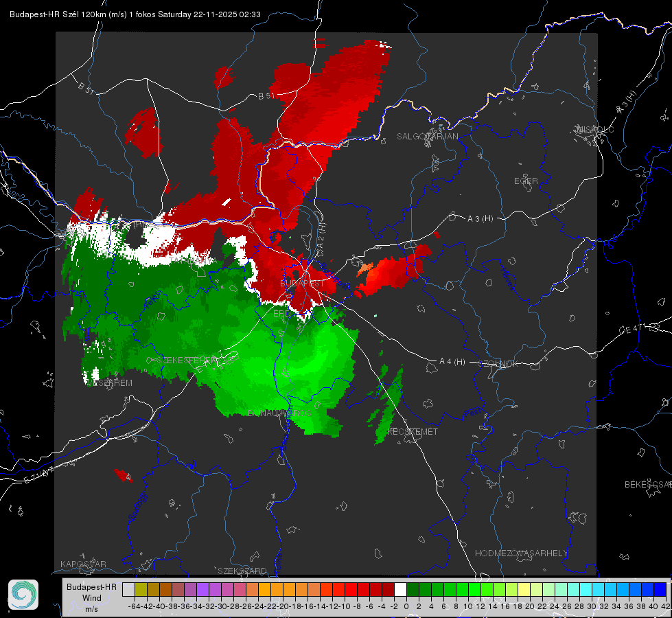
Task: Click the BUDAPEST city label
Action: pos(303,284)
